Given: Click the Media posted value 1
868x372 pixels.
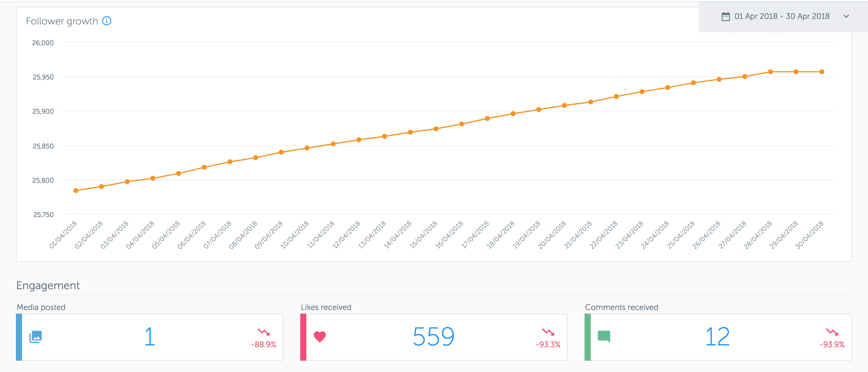Looking at the screenshot, I should [x=149, y=336].
